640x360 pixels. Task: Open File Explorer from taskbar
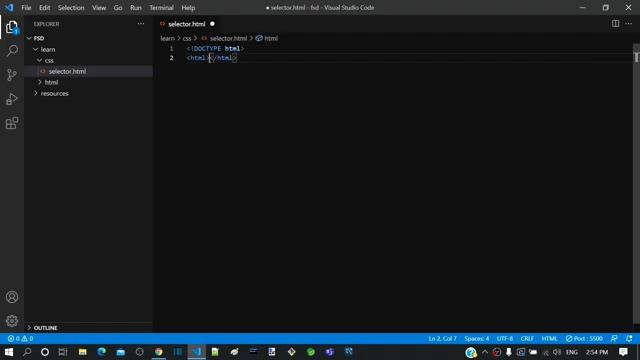click(x=82, y=352)
